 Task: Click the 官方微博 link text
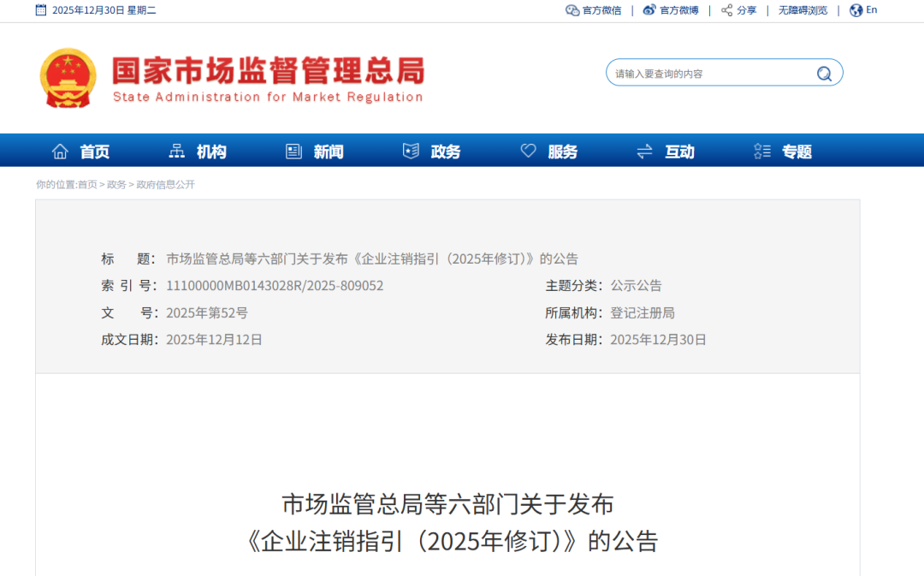678,10
